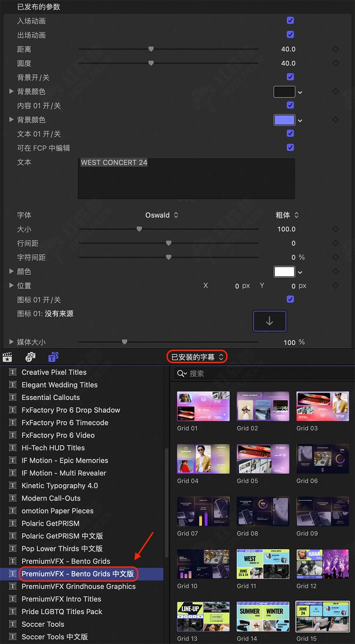
Task: Expand the 媒体大小 disclosure triangle
Action: click(x=11, y=342)
